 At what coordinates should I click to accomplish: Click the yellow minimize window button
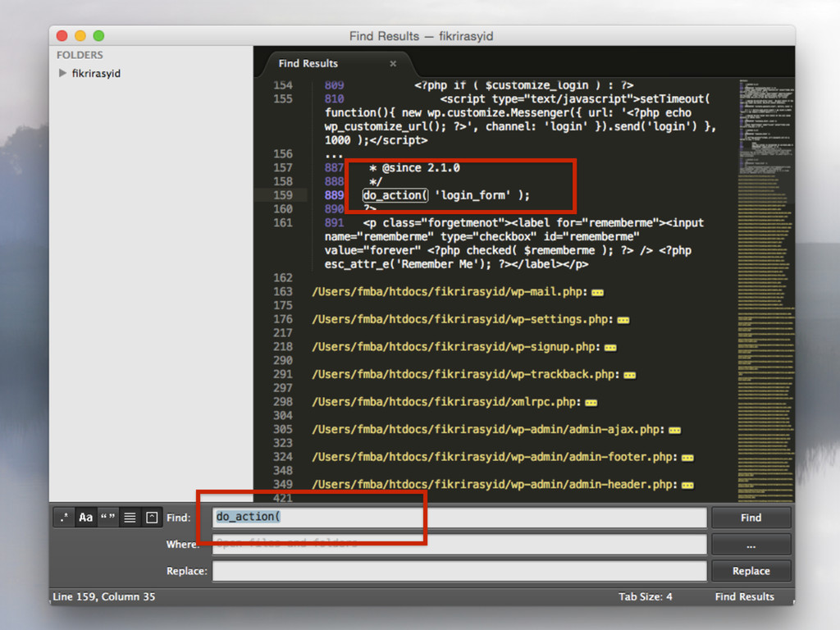80,36
